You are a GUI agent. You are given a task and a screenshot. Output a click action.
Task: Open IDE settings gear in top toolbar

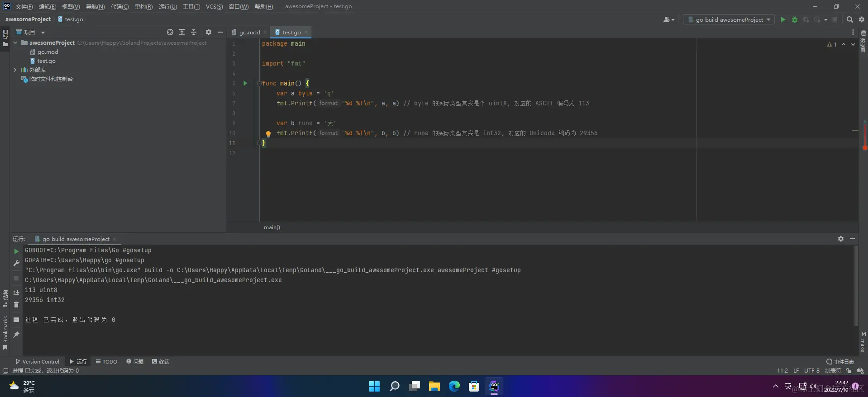tap(862, 19)
